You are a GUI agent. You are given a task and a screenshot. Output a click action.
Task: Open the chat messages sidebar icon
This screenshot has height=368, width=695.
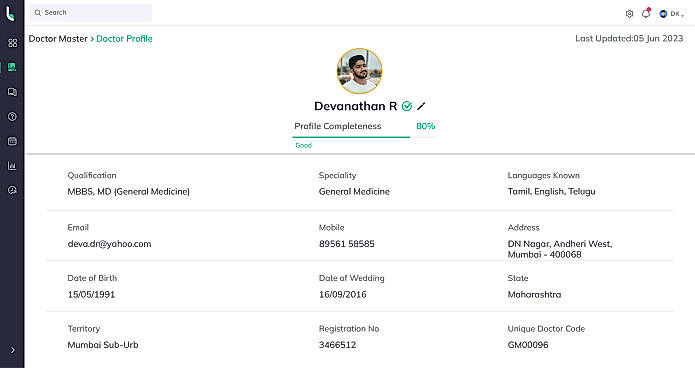12,92
